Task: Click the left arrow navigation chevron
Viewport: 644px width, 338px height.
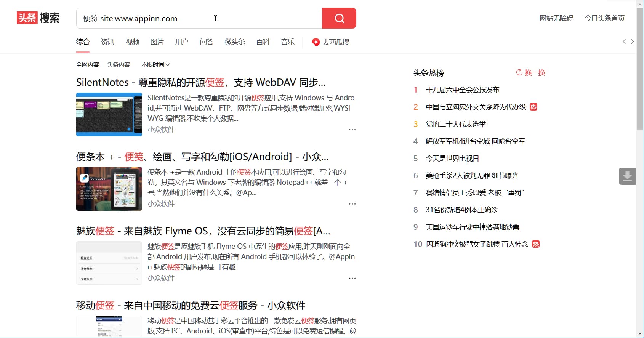Action: pyautogui.click(x=624, y=42)
